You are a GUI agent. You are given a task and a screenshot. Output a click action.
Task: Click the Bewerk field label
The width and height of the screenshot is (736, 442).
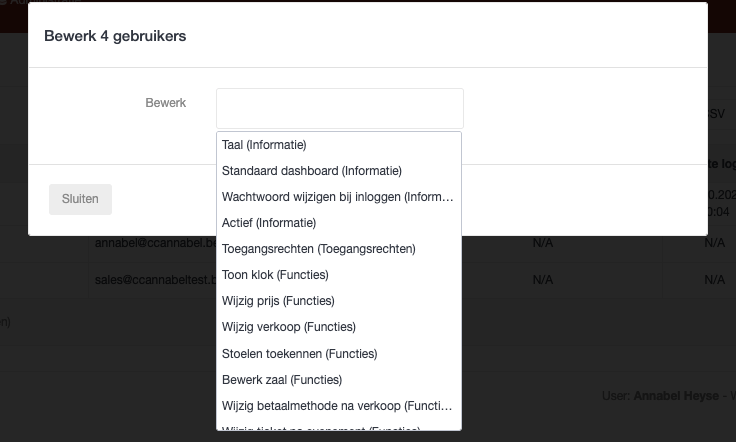(x=166, y=103)
